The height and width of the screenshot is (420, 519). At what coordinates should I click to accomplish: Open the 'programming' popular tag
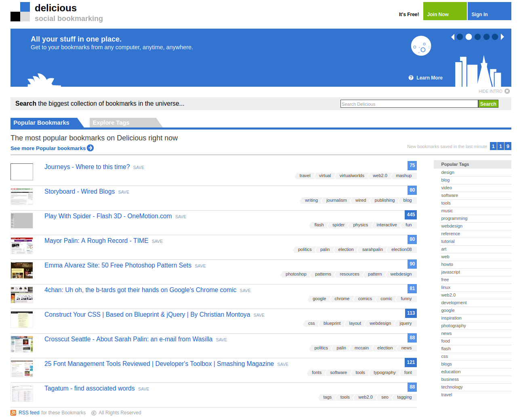454,218
